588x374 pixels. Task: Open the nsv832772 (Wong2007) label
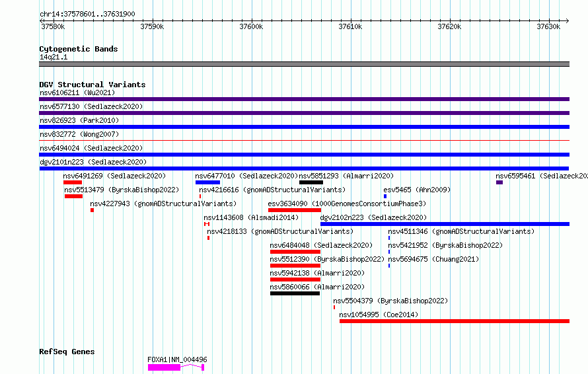[x=79, y=134]
